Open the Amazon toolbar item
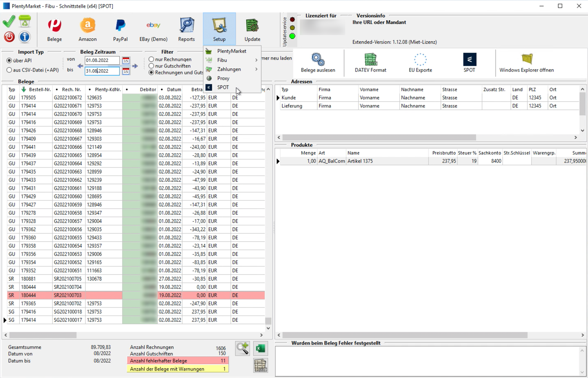The height and width of the screenshot is (378, 588). pyautogui.click(x=87, y=29)
